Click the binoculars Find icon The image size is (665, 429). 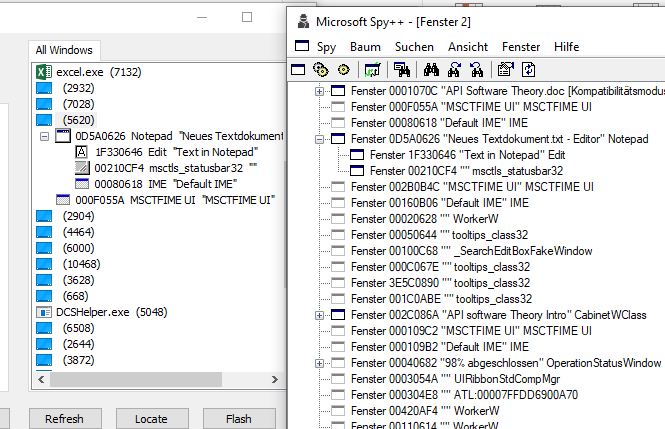431,70
